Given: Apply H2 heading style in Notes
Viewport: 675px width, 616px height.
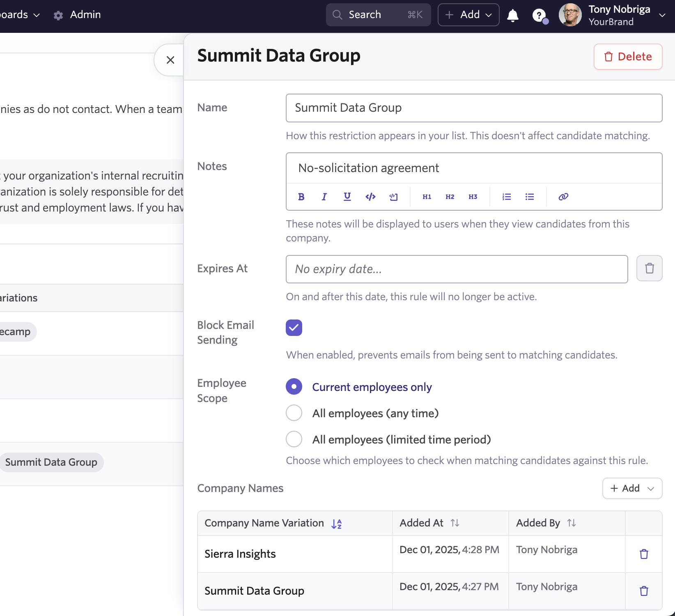Looking at the screenshot, I should [x=450, y=197].
